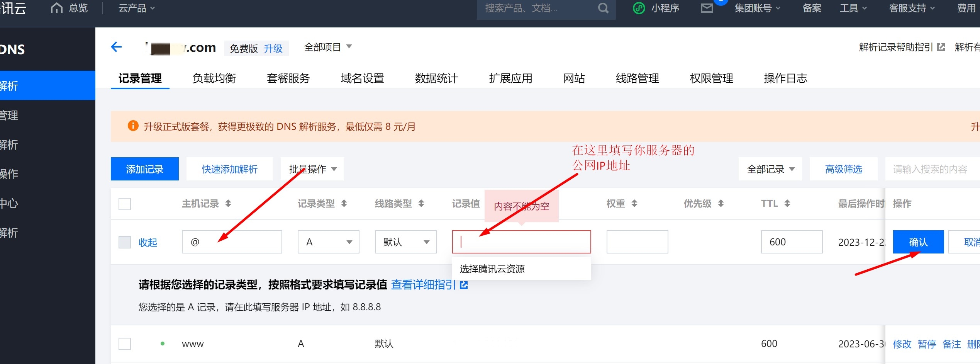Check the box for the www record
This screenshot has width=980, height=364.
pyautogui.click(x=125, y=344)
